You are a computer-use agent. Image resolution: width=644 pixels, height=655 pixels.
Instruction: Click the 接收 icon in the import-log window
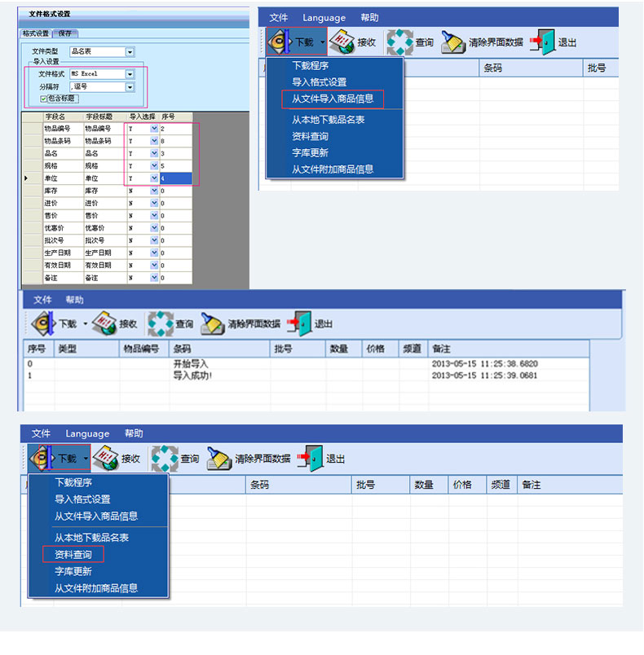pos(104,323)
